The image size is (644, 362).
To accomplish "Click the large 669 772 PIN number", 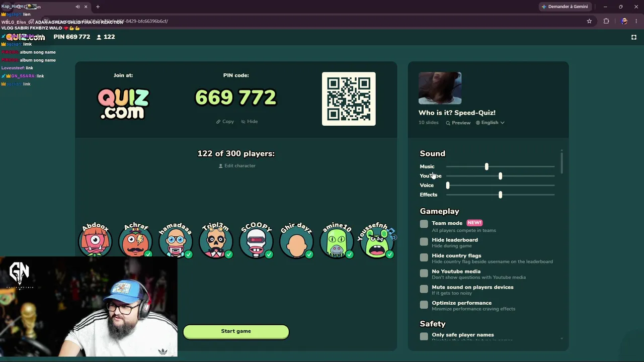I will [x=235, y=98].
